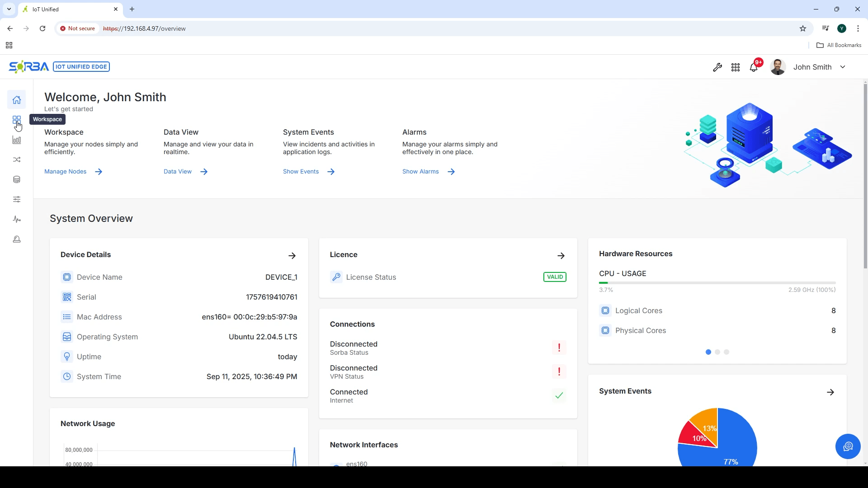
Task: Expand John Smith user menu chevron
Action: click(x=843, y=67)
